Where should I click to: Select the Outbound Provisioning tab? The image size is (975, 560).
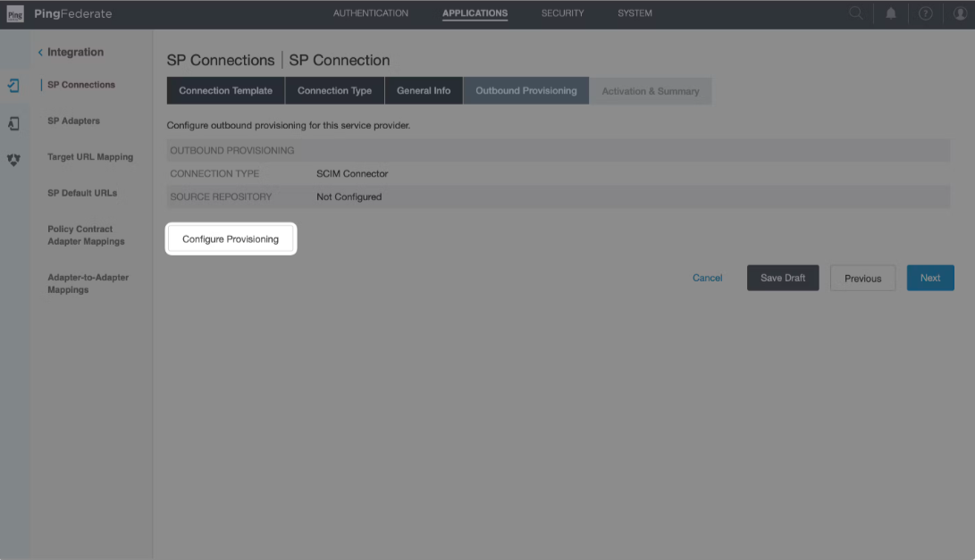point(526,91)
